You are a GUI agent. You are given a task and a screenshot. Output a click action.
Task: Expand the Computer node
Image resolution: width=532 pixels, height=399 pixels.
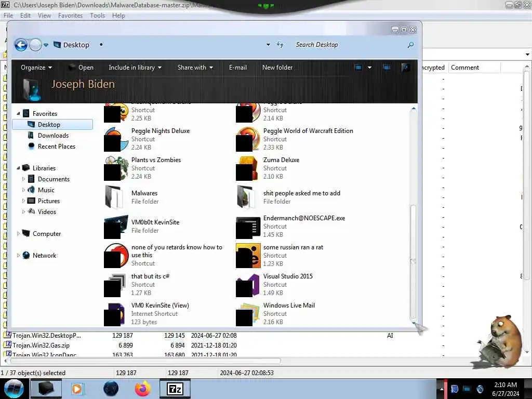[18, 233]
